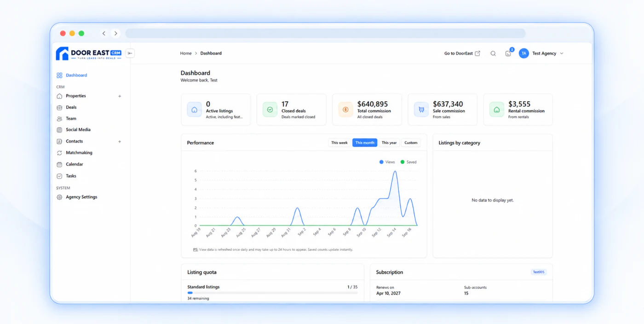
Task: Click the Contacts icon in sidebar
Action: point(59,141)
